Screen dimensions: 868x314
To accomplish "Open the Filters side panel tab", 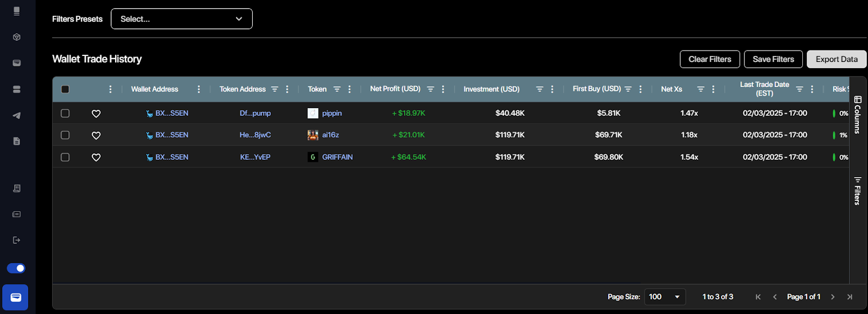I will pos(858,191).
